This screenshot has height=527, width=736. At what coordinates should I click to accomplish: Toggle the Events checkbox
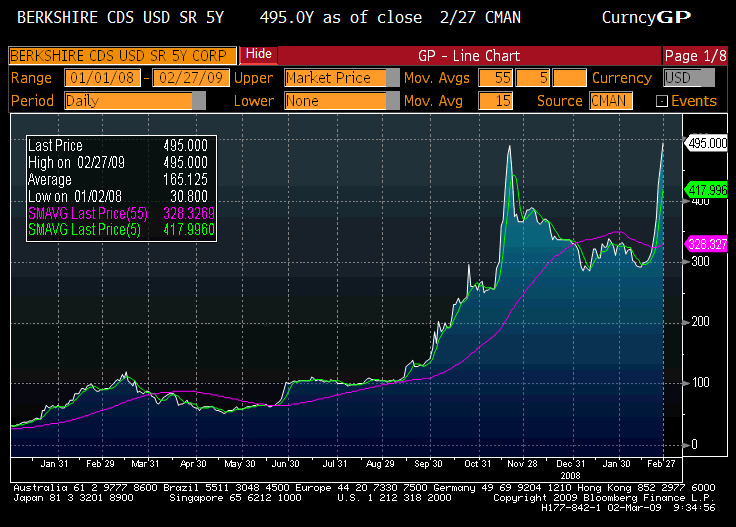click(x=661, y=101)
